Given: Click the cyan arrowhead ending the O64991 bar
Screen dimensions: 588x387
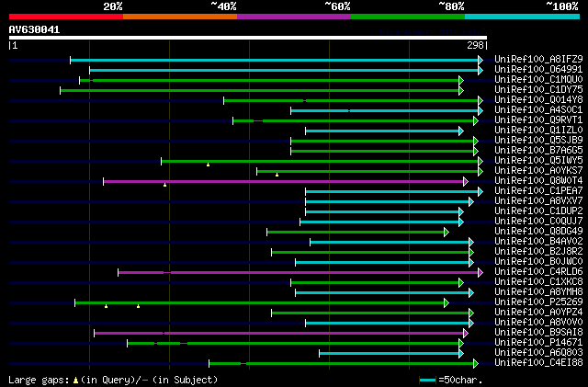Looking at the screenshot, I should [481, 70].
